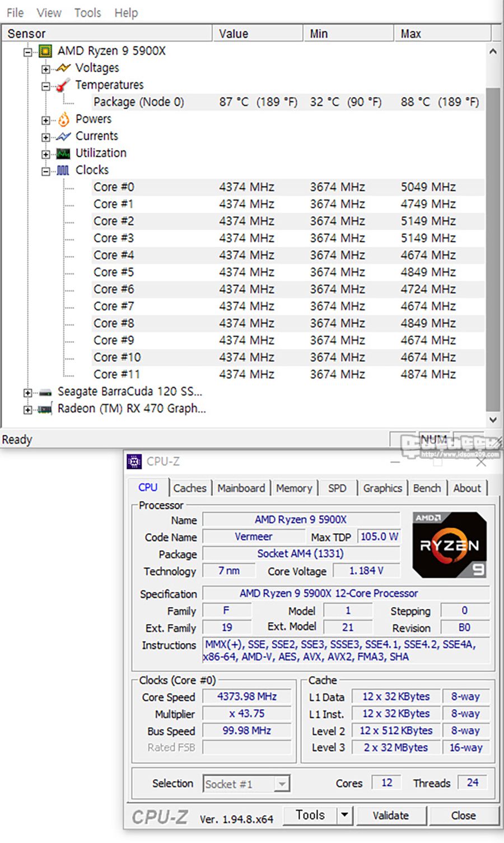The height and width of the screenshot is (843, 504).
Task: Open the Help menu
Action: tap(127, 12)
